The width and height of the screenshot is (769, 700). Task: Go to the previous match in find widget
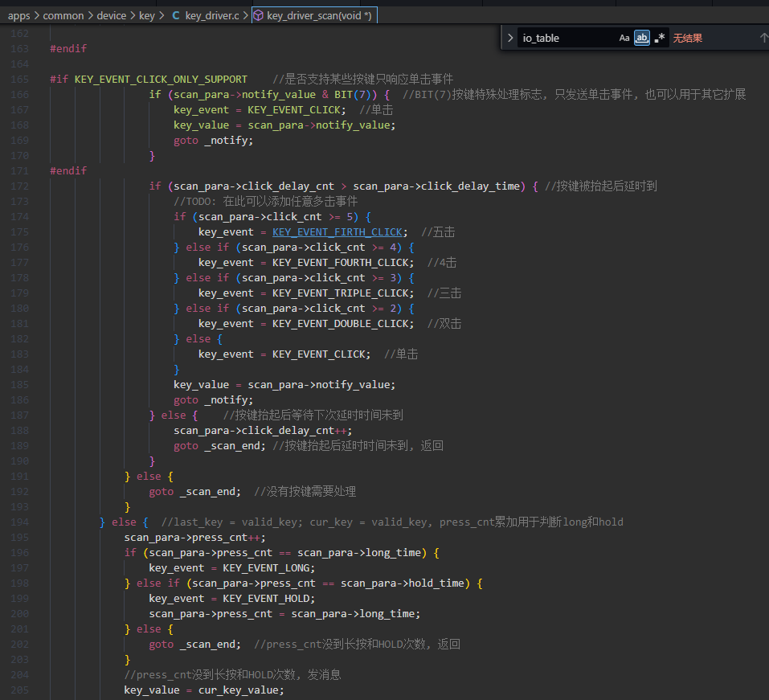(x=763, y=38)
